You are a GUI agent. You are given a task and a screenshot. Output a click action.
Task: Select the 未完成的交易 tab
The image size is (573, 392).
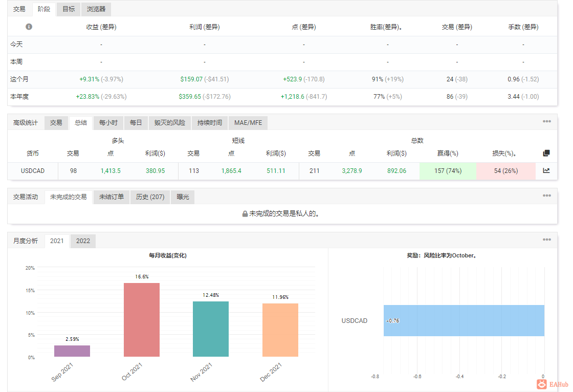pyautogui.click(x=69, y=197)
